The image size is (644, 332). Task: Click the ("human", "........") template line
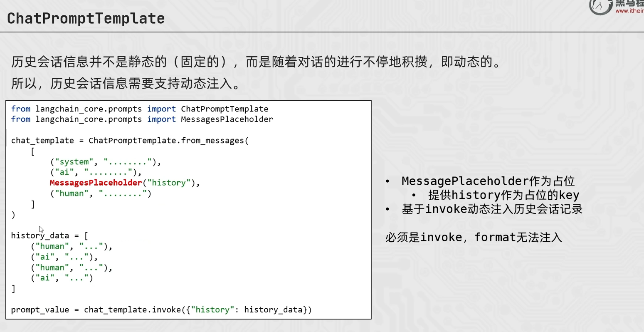pyautogui.click(x=101, y=193)
